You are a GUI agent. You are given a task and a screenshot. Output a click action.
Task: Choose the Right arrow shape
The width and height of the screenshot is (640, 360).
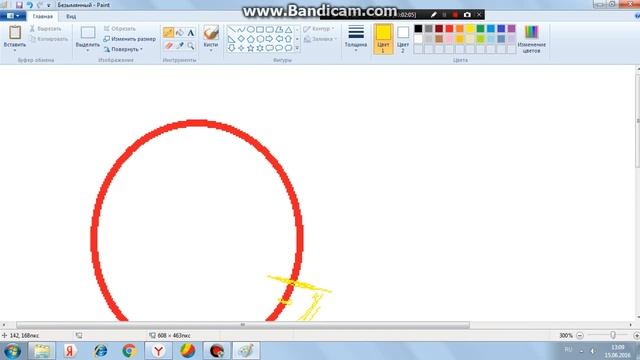tap(269, 39)
